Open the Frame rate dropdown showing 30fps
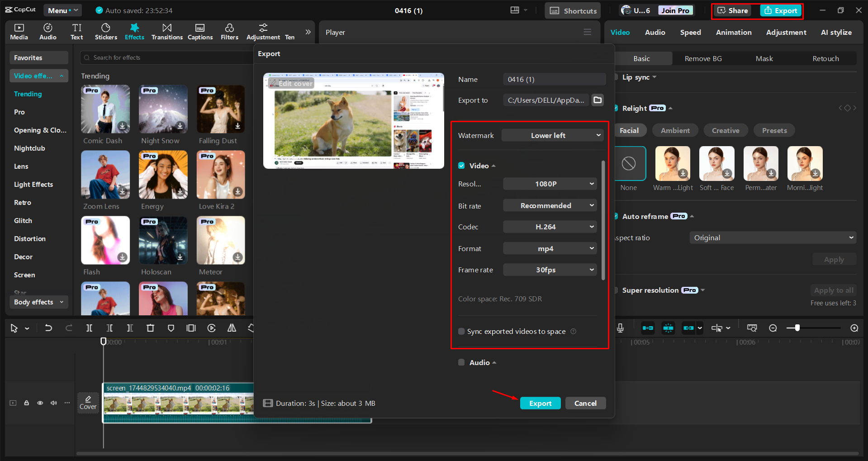The width and height of the screenshot is (868, 461). click(550, 269)
